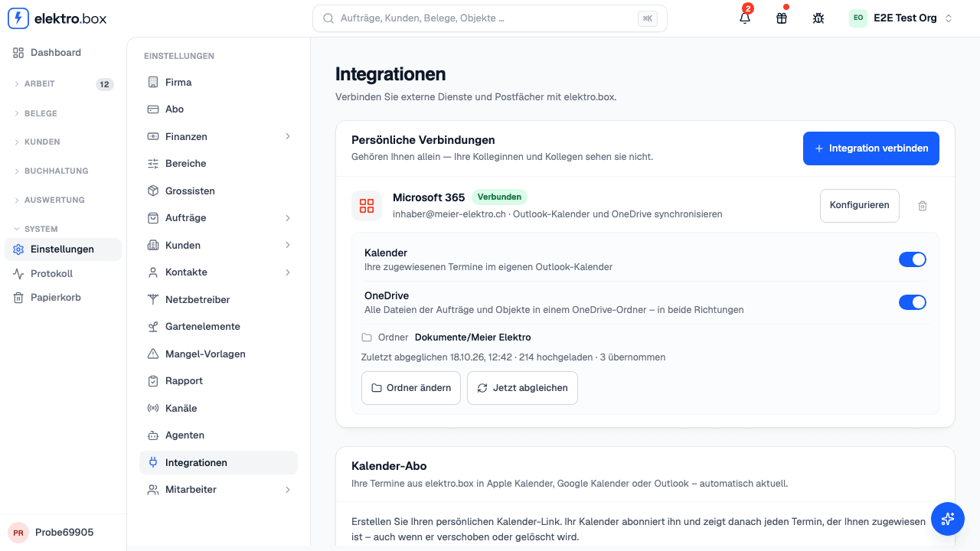The image size is (980, 551).
Task: Click the gift icon in header
Action: pos(782,18)
